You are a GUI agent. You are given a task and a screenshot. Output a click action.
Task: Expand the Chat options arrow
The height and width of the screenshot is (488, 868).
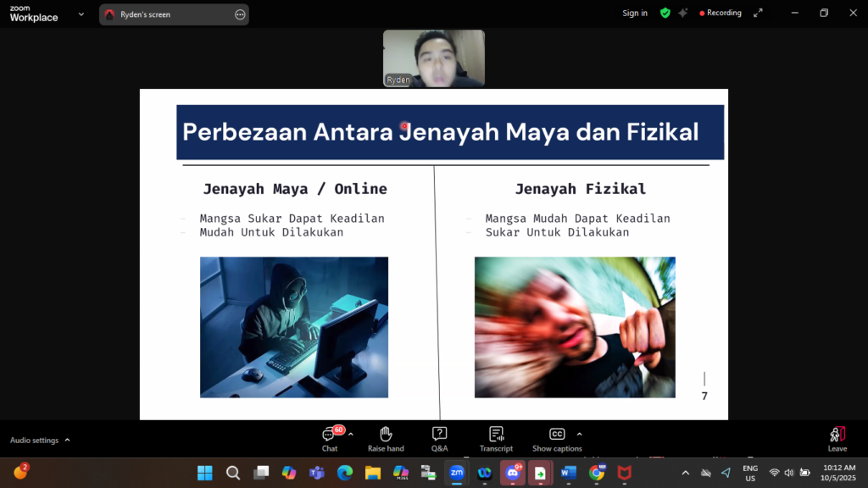[x=351, y=435]
